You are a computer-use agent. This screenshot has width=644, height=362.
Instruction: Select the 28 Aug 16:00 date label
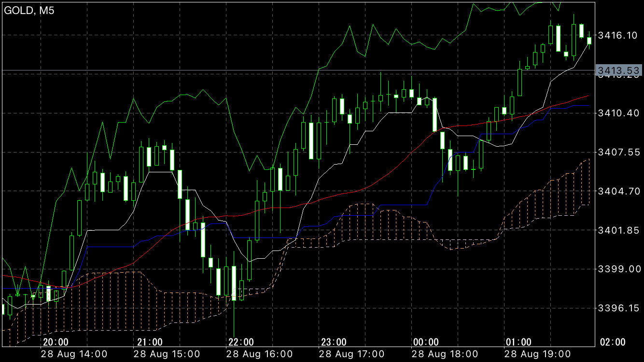(x=260, y=354)
